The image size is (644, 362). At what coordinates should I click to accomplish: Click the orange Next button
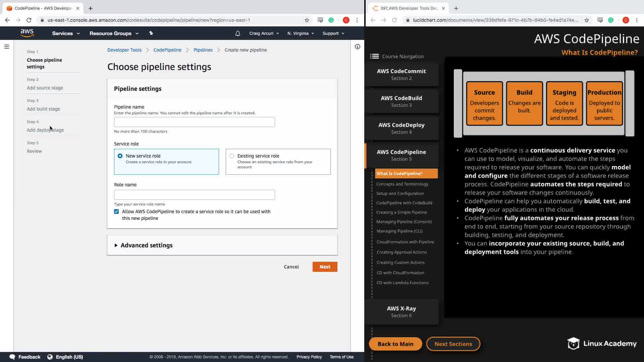click(x=325, y=267)
